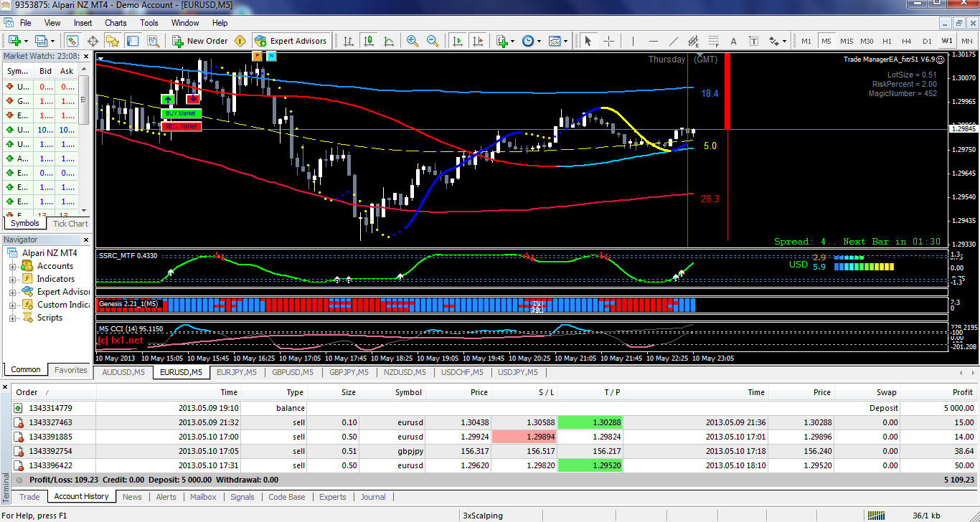Screen dimensions: 980x522
Task: Activate the H1 timeframe button
Action: point(887,41)
